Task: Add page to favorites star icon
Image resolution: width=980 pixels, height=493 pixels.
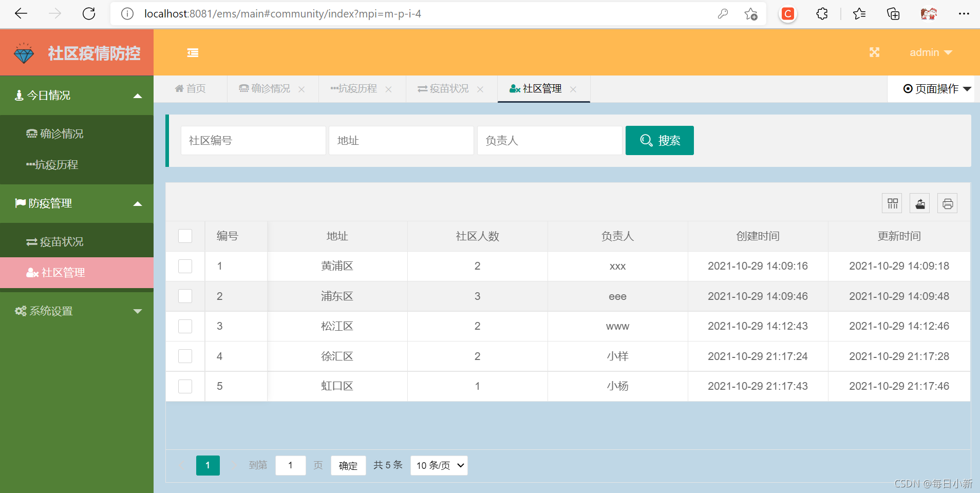Action: point(751,14)
